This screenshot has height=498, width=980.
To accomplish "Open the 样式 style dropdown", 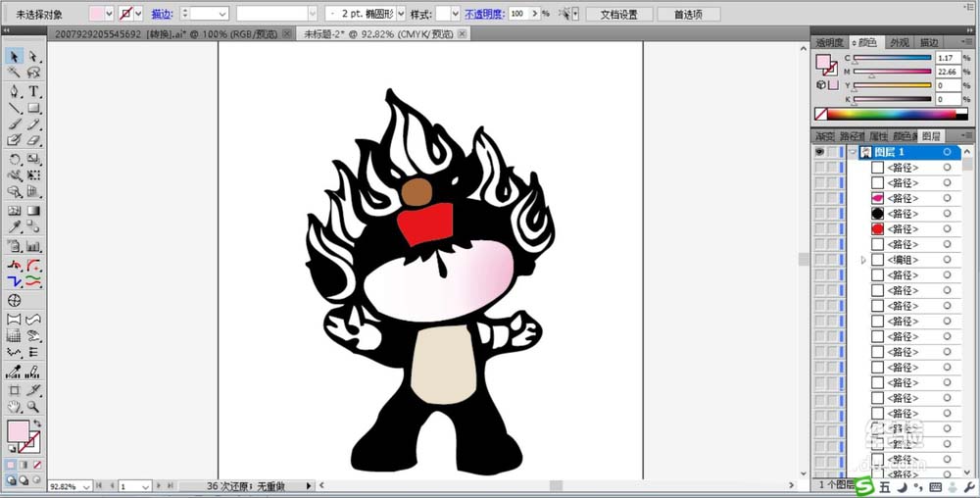I will [455, 14].
